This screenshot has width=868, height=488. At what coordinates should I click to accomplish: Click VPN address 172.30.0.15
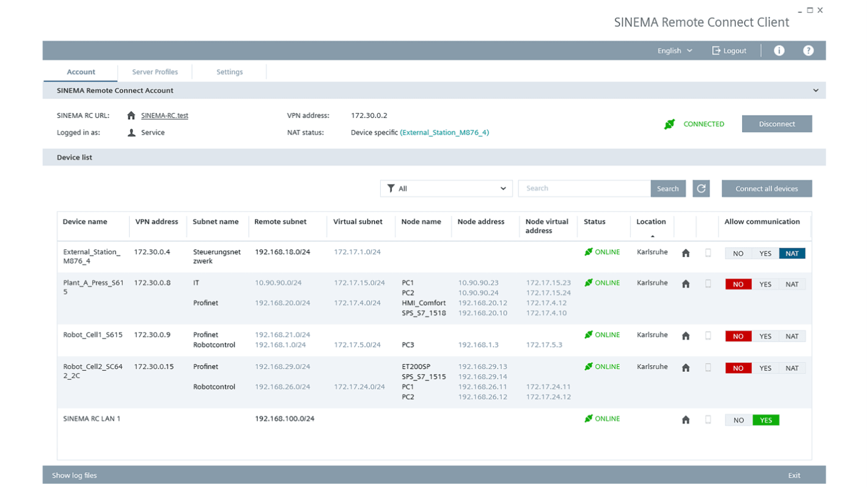(x=154, y=367)
